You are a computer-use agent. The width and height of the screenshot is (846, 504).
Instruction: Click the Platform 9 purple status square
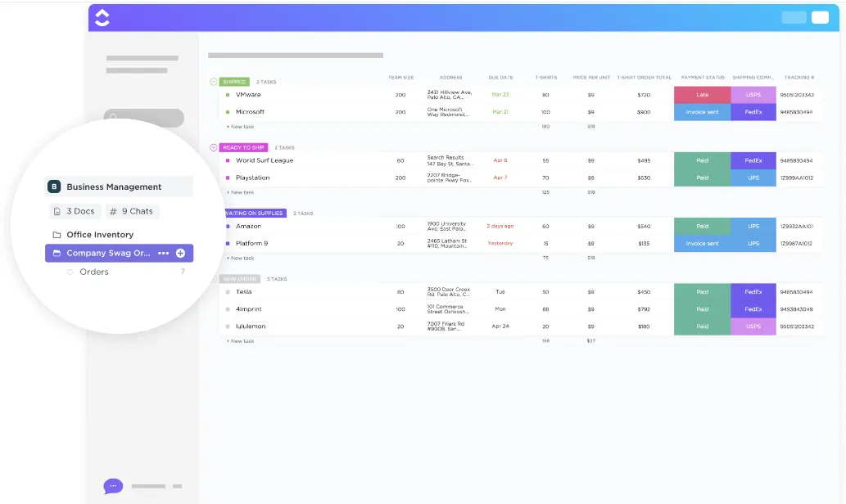click(x=228, y=244)
